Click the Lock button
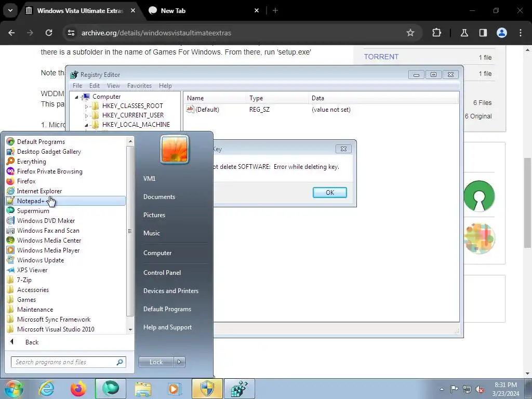Screen dimensions: 532x399 [156, 362]
